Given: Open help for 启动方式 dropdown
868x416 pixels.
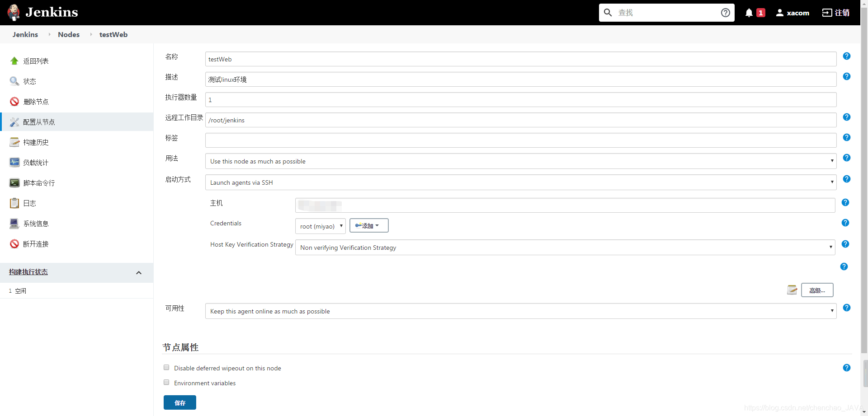Looking at the screenshot, I should [x=847, y=179].
